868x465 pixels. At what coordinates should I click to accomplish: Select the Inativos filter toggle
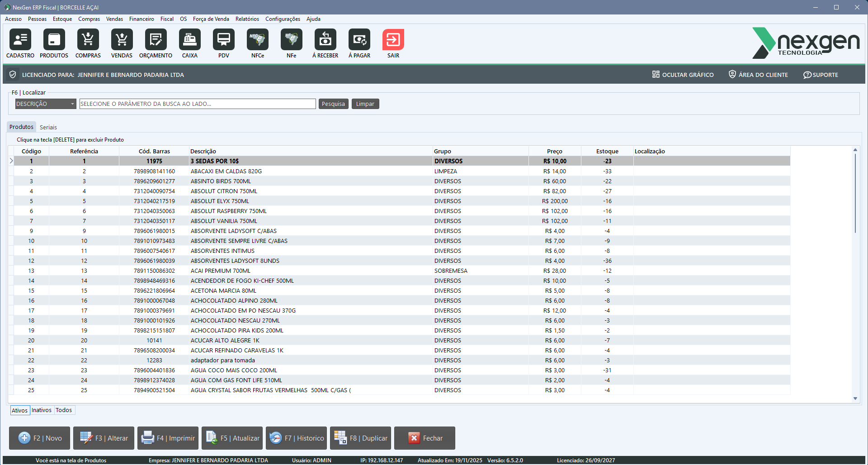click(x=42, y=410)
